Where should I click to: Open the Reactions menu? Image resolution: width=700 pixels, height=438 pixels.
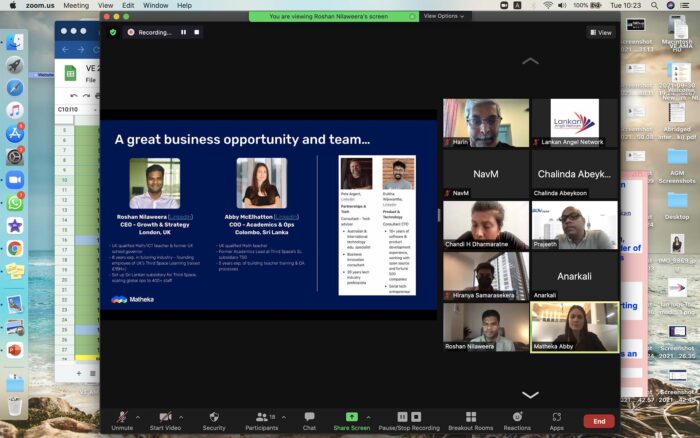517,420
